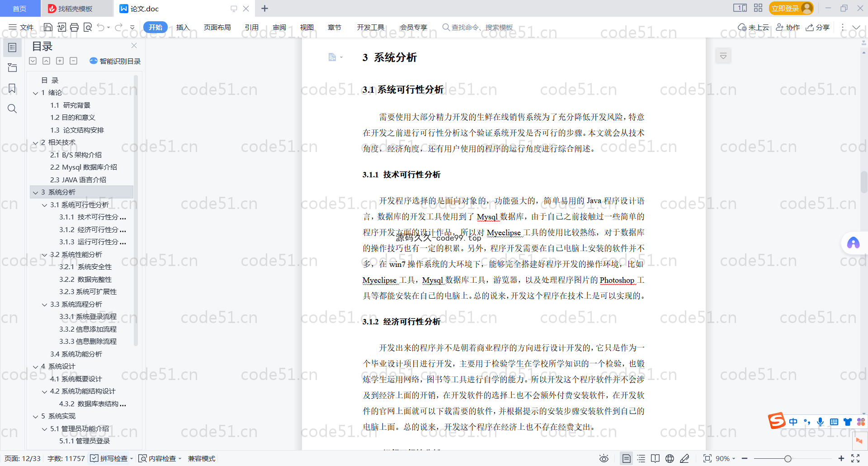Collapse '3.3 系统流程分析' node
The height and width of the screenshot is (466, 868).
pos(44,304)
